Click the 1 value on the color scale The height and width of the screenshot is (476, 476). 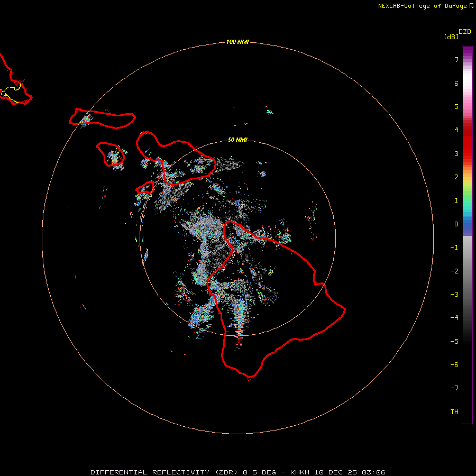pos(456,200)
